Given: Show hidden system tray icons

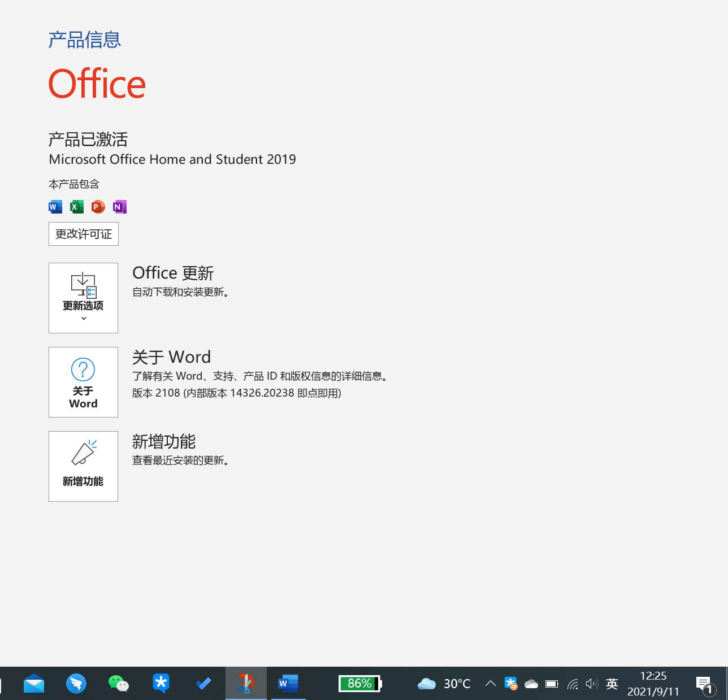Looking at the screenshot, I should pos(491,684).
